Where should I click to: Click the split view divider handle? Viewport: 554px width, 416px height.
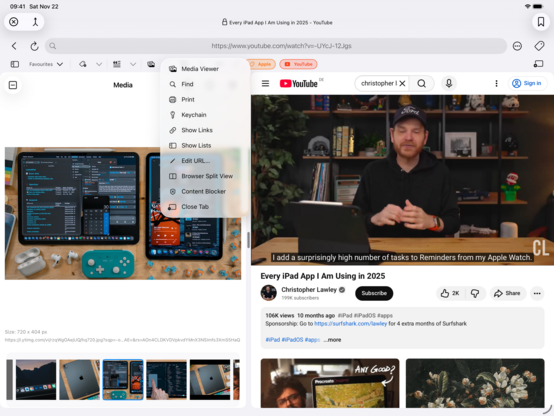coord(248,240)
